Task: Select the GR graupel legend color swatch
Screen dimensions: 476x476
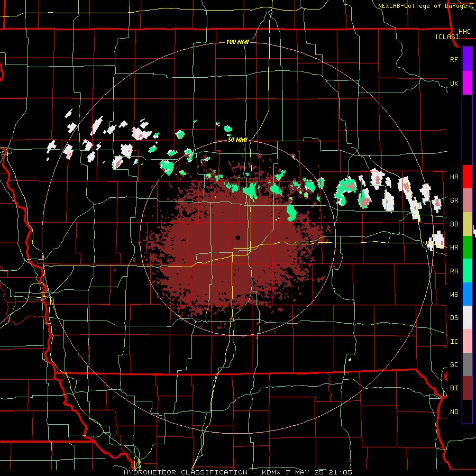Action: [467, 200]
